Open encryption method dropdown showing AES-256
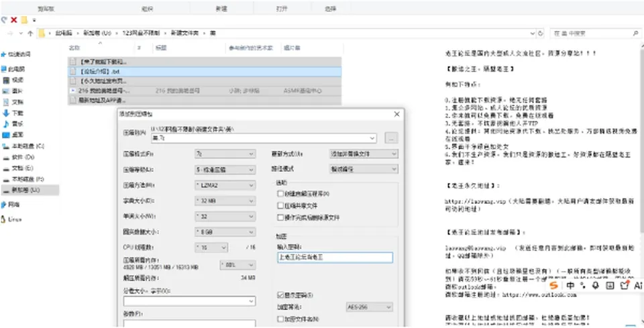 pyautogui.click(x=369, y=307)
